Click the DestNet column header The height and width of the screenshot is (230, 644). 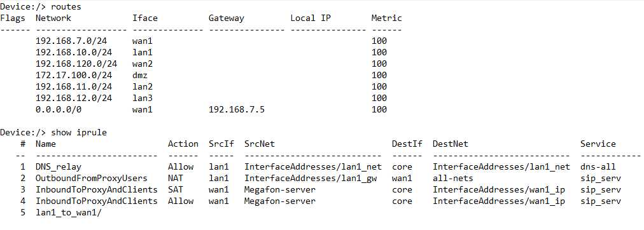[x=450, y=144]
